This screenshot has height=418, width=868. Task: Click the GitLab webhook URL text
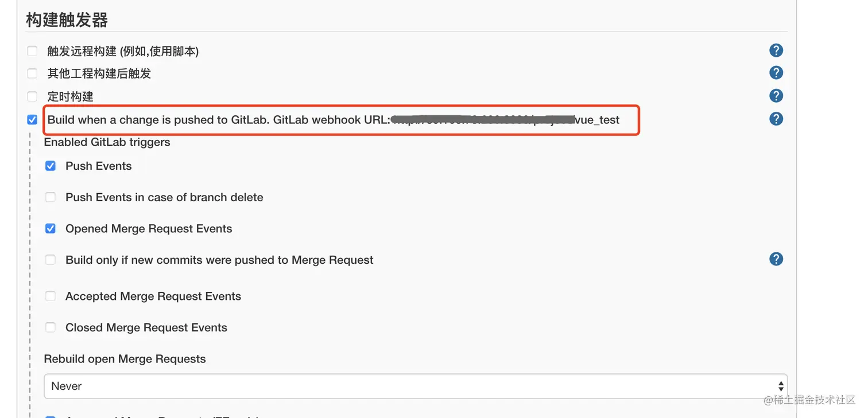point(504,120)
